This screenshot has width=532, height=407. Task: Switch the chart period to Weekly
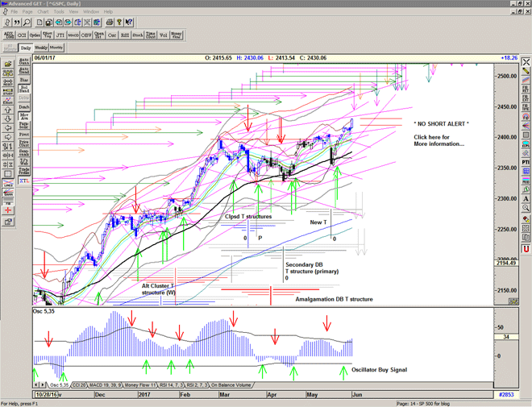coord(42,48)
